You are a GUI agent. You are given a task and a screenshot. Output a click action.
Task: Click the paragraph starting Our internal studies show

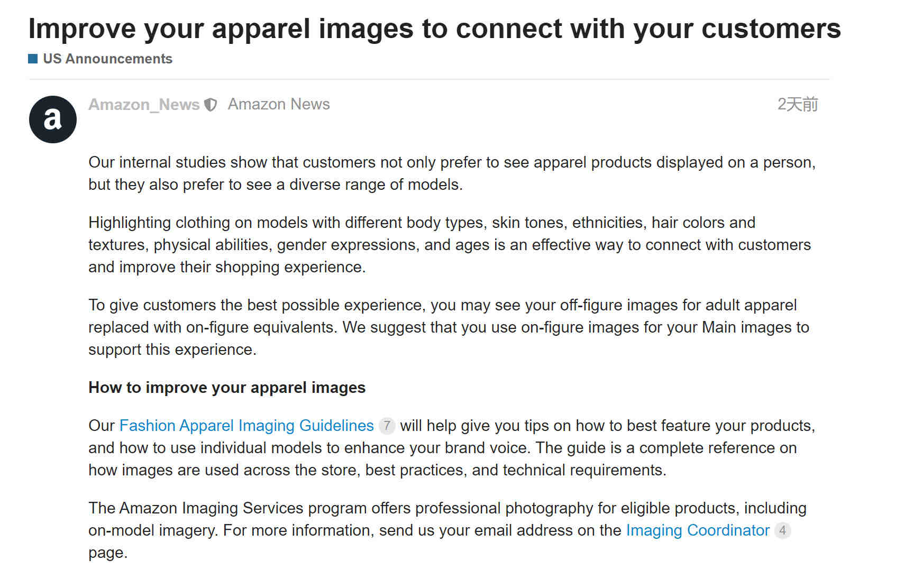click(452, 173)
